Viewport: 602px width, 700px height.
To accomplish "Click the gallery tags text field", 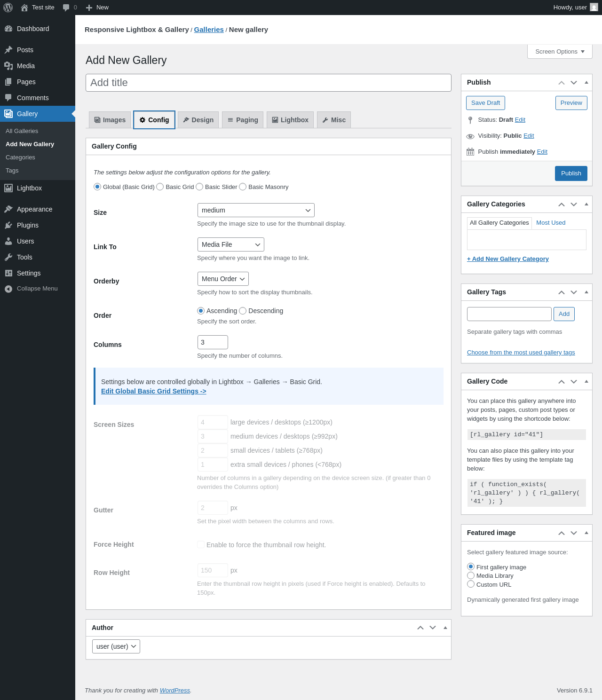I will (509, 314).
